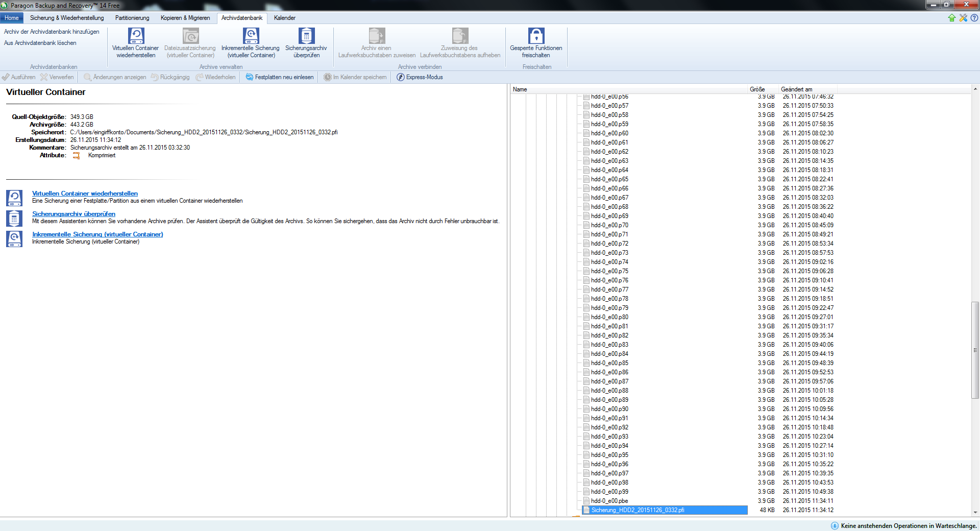Screen dimensions: 980x531
Task: Click Speicherort path text
Action: pyautogui.click(x=204, y=132)
